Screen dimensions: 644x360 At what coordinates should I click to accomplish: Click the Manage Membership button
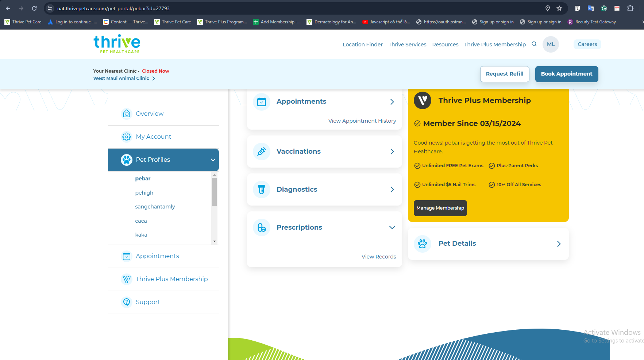point(440,208)
